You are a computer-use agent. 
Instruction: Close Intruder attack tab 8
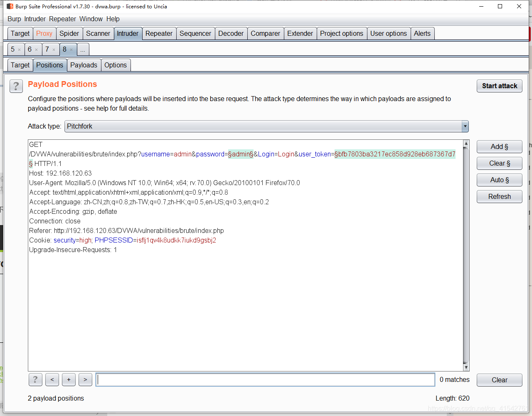pyautogui.click(x=71, y=50)
